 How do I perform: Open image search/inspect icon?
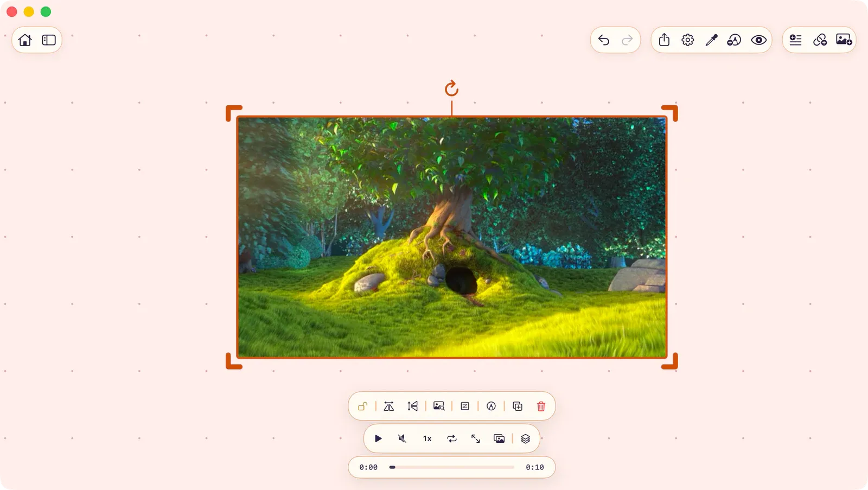[x=439, y=406]
